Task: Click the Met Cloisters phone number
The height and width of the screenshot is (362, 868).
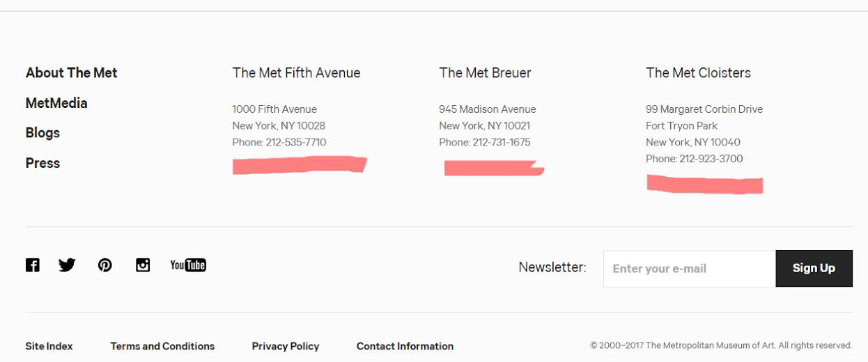Action: (711, 159)
